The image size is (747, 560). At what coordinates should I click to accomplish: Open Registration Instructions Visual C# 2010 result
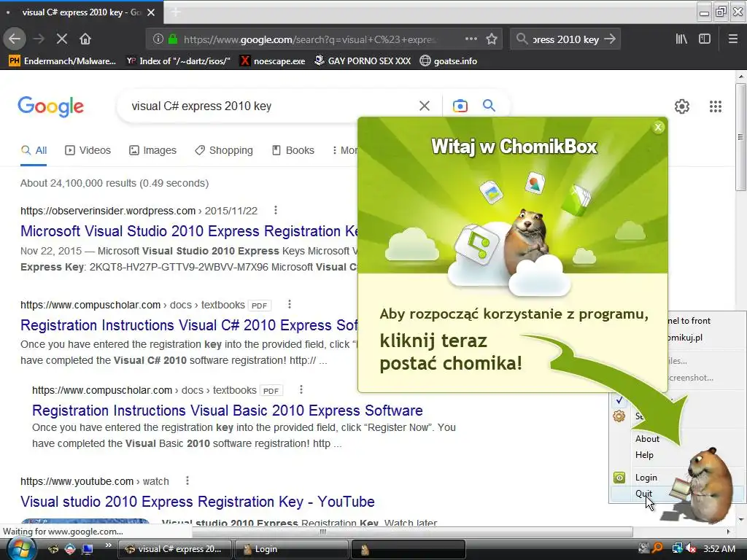[x=189, y=325]
